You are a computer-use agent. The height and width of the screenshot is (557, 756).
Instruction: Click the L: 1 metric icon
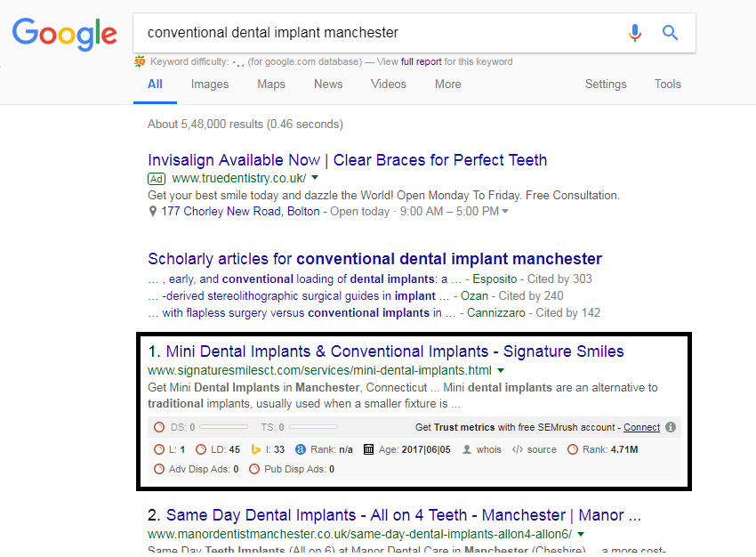pyautogui.click(x=159, y=449)
